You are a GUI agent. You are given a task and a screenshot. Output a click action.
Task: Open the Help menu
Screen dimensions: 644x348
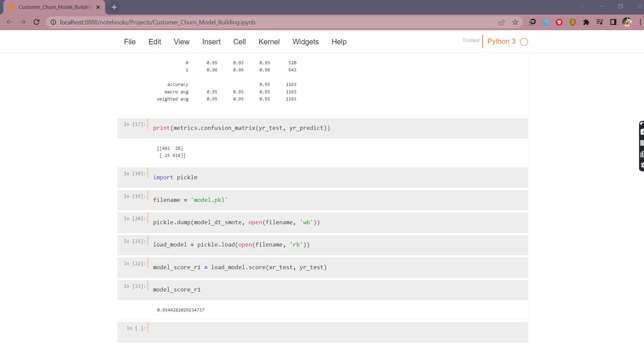click(339, 42)
